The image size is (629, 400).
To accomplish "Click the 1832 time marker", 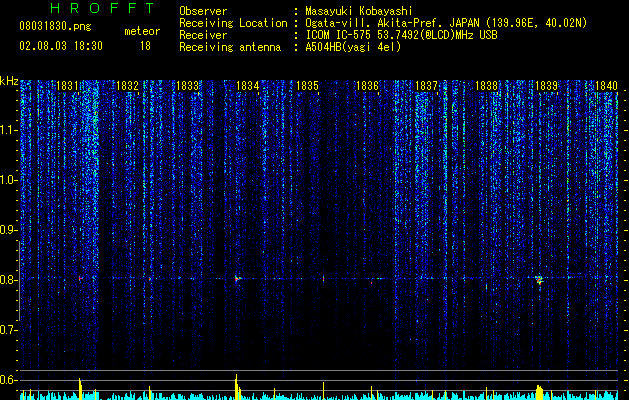I will [x=127, y=86].
